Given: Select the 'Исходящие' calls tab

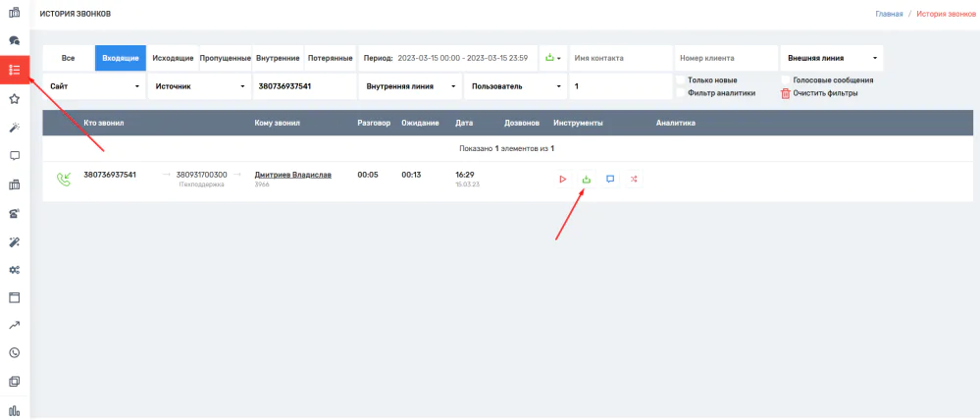Looking at the screenshot, I should pos(173,58).
